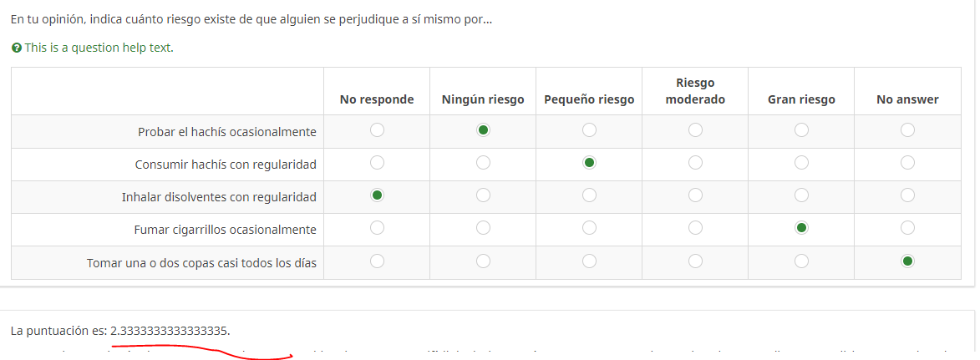Select 'Pequeño riesgo' for Probar el hachís ocasionalmente
This screenshot has width=980, height=360.
point(589,130)
